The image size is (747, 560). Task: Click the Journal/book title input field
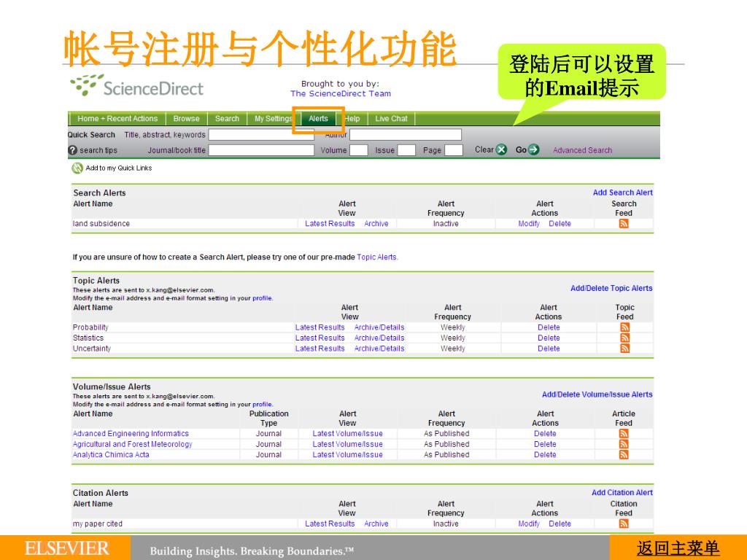pyautogui.click(x=261, y=150)
